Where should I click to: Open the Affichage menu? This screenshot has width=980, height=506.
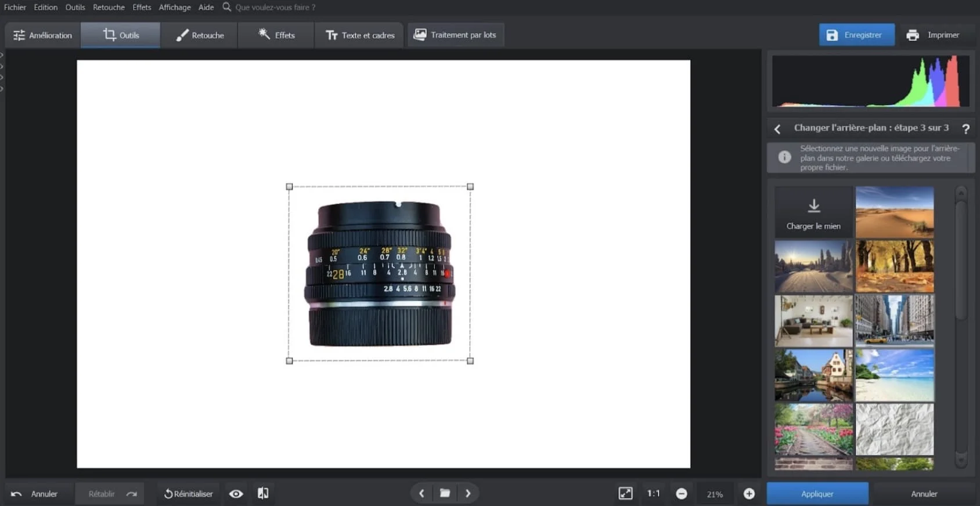tap(175, 8)
